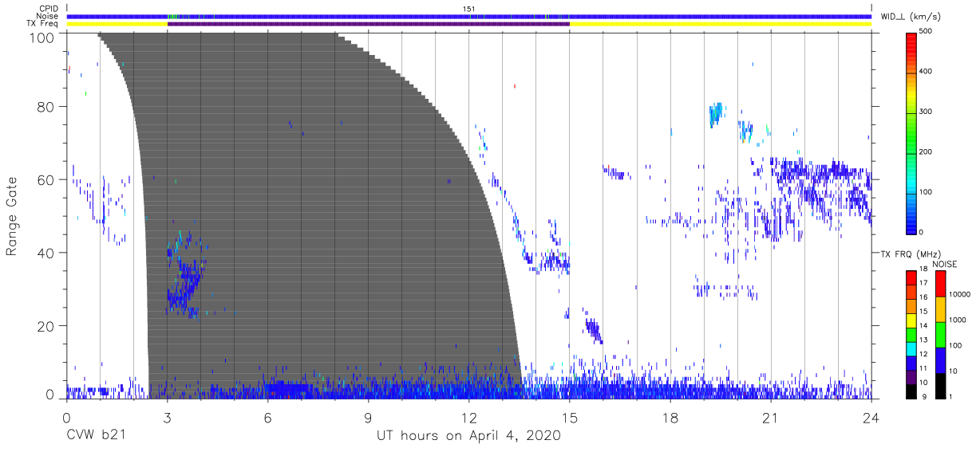Click the CVW b21 radar beam label
Image resolution: width=980 pixels, height=452 pixels.
click(x=94, y=435)
